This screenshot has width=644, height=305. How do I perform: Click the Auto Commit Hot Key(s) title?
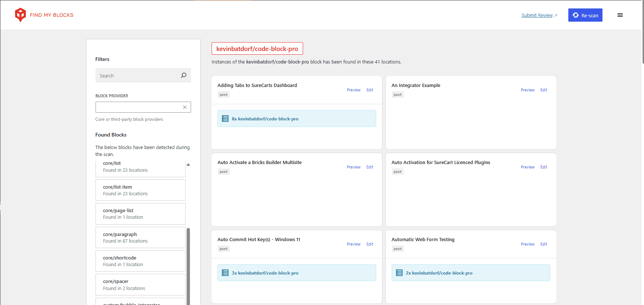(x=259, y=239)
